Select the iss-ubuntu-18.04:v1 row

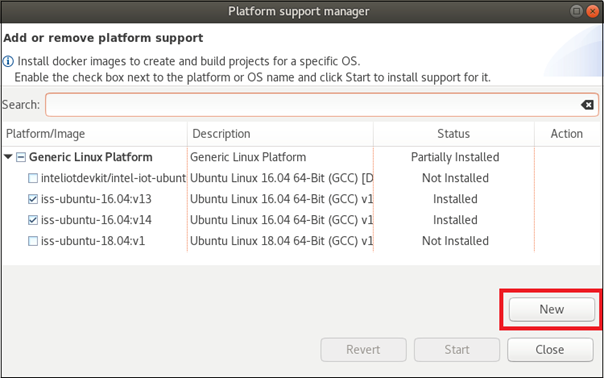301,241
